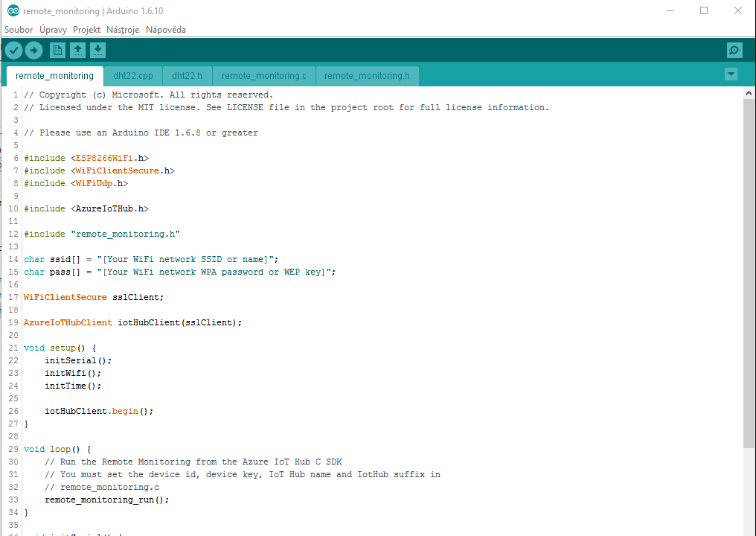Click the vertical scrollbar in the editor
Screen dimensions: 756x536
tap(749, 268)
